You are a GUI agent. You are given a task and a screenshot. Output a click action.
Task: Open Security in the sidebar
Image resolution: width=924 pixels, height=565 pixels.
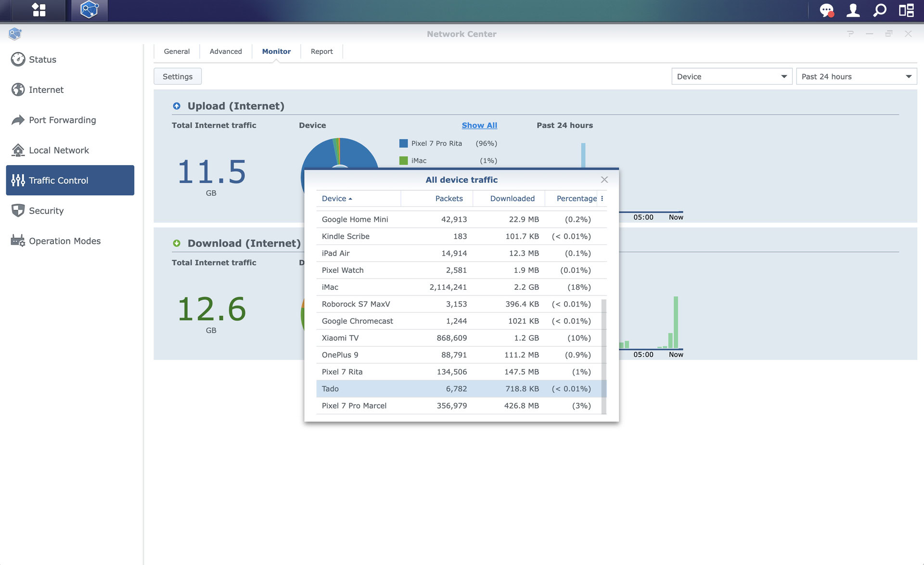[x=70, y=211]
